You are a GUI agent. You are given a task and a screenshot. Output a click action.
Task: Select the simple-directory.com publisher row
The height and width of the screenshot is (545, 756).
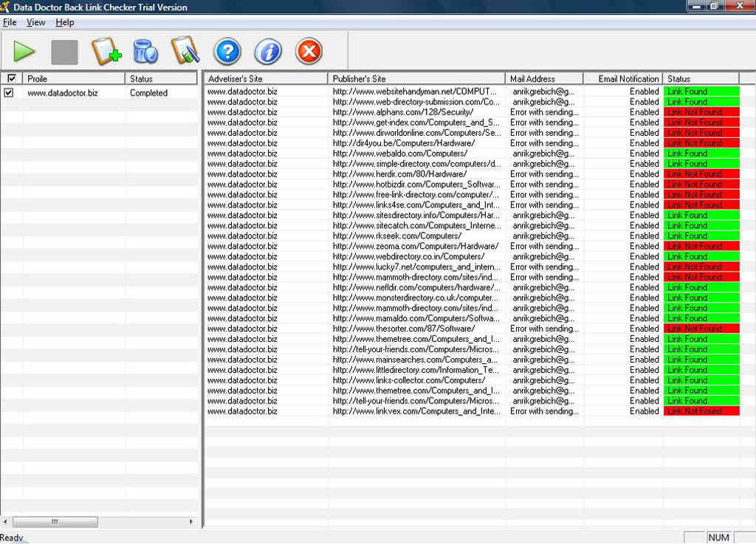[472, 163]
